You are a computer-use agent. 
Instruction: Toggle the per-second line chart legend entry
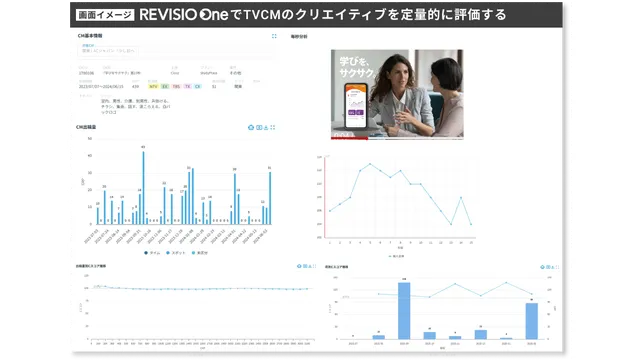pos(396,256)
